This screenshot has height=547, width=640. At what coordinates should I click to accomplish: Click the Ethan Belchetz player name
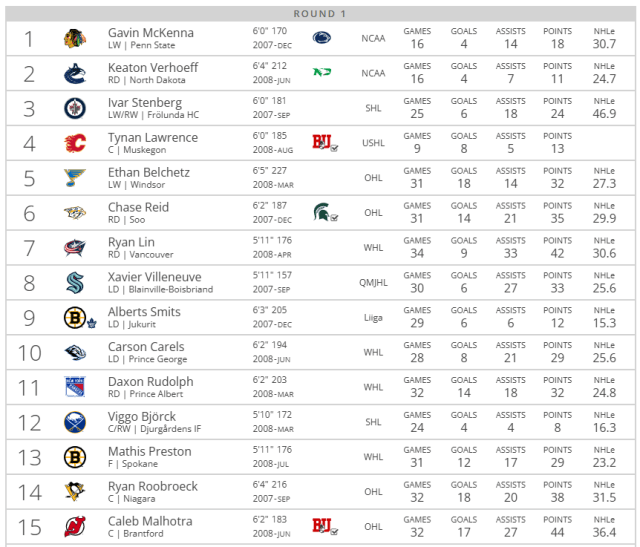pos(149,172)
